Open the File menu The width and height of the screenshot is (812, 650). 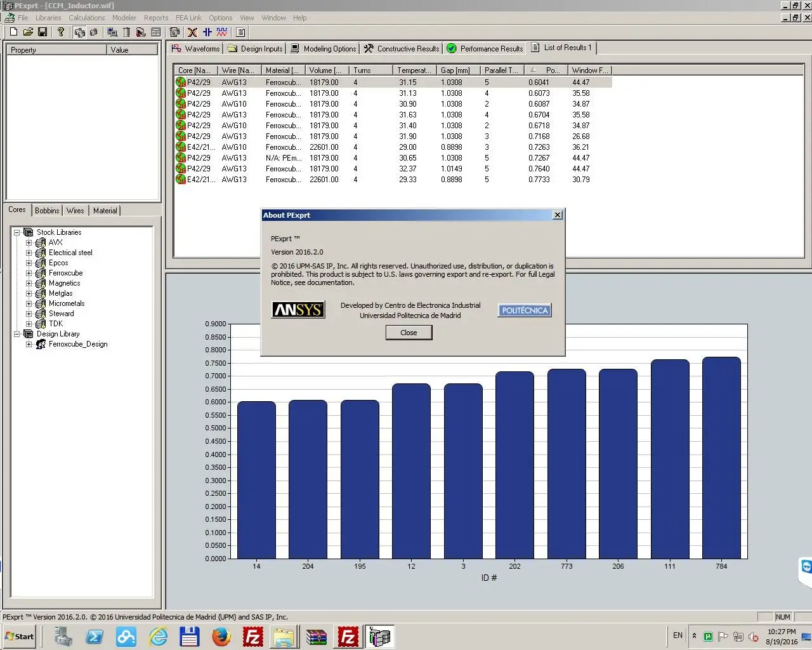tap(23, 18)
